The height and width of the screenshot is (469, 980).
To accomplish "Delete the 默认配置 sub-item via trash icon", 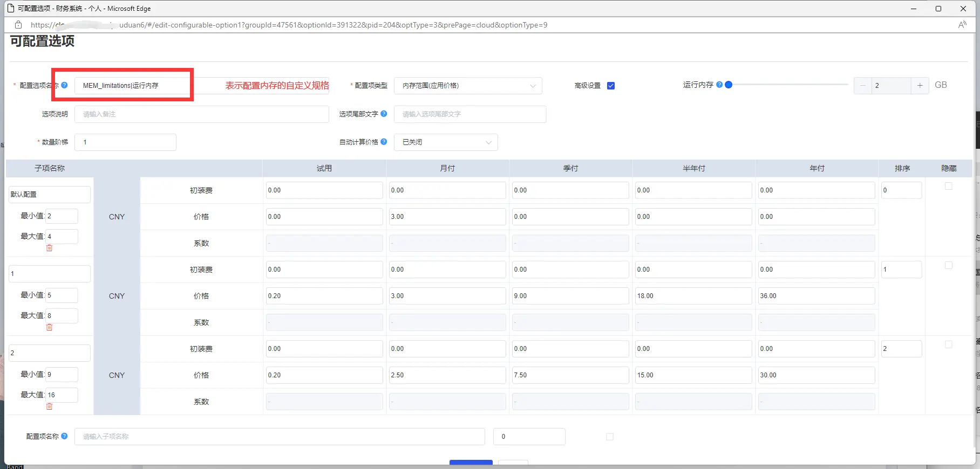I will point(49,248).
